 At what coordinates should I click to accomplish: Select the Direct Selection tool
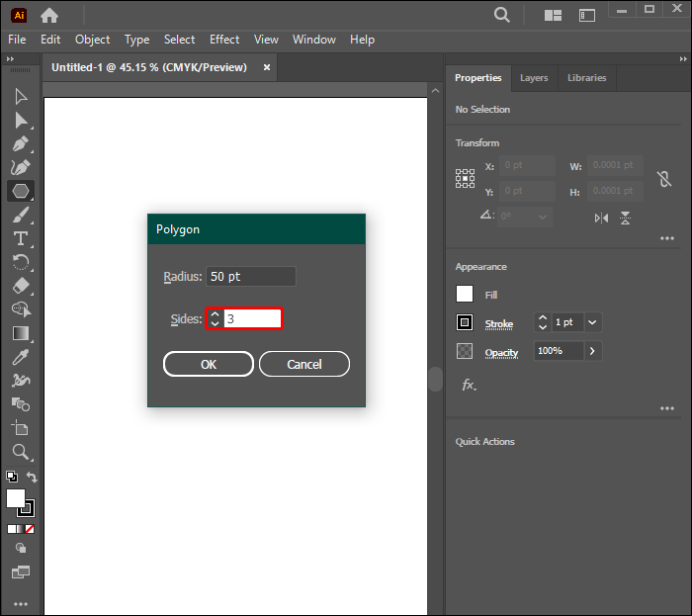[20, 121]
